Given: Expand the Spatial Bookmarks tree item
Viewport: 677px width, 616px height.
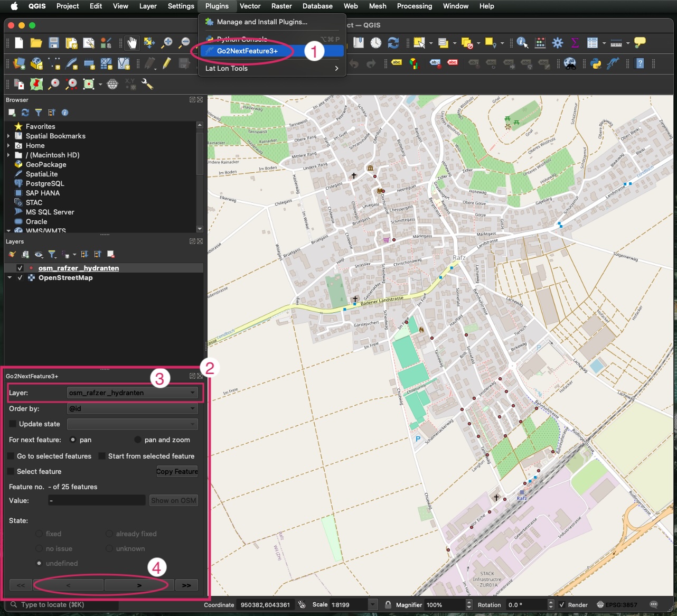Looking at the screenshot, I should (8, 136).
